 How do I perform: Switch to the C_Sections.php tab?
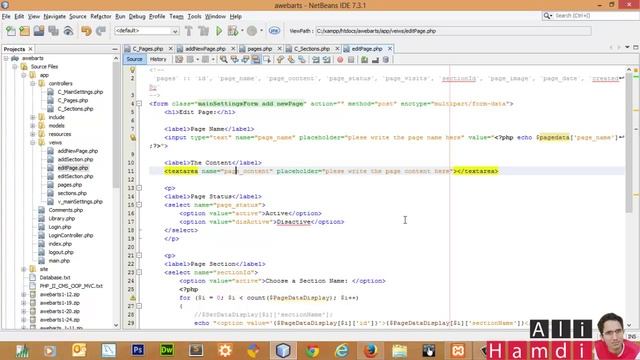tap(312, 49)
